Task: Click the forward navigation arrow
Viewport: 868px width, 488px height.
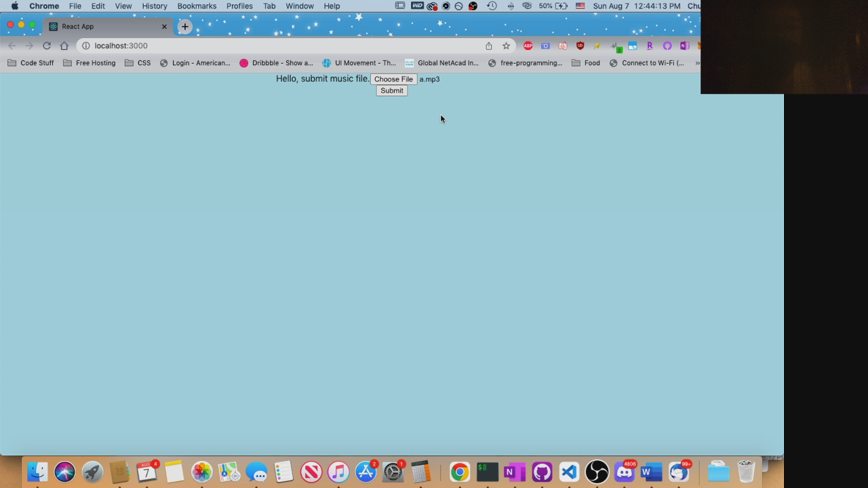Action: pyautogui.click(x=29, y=45)
